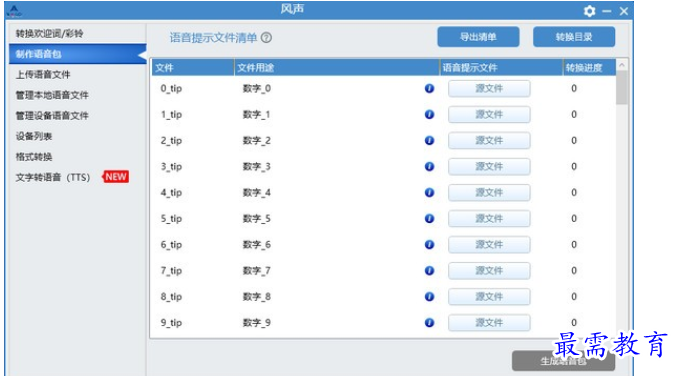Select the 7_tip file name

tap(171, 271)
